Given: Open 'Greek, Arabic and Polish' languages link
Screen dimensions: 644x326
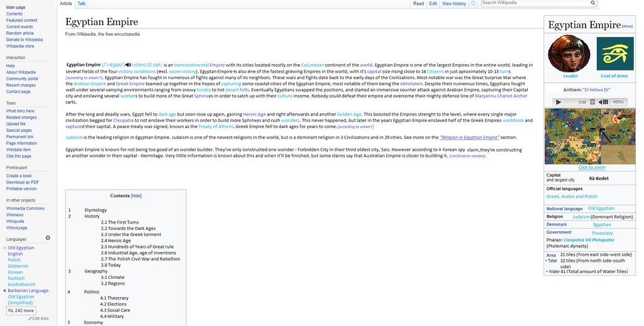Looking at the screenshot, I should point(572,197).
